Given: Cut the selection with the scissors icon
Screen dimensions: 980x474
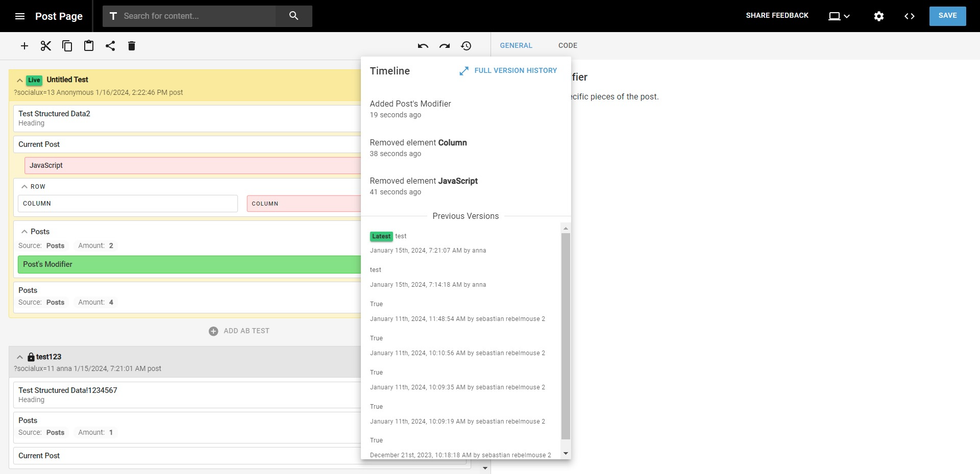Looking at the screenshot, I should point(46,46).
